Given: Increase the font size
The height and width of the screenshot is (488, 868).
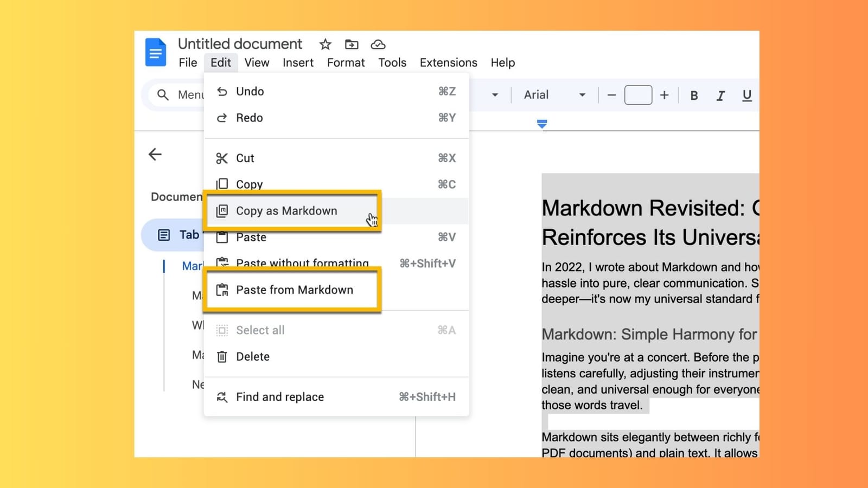Looking at the screenshot, I should pyautogui.click(x=664, y=95).
